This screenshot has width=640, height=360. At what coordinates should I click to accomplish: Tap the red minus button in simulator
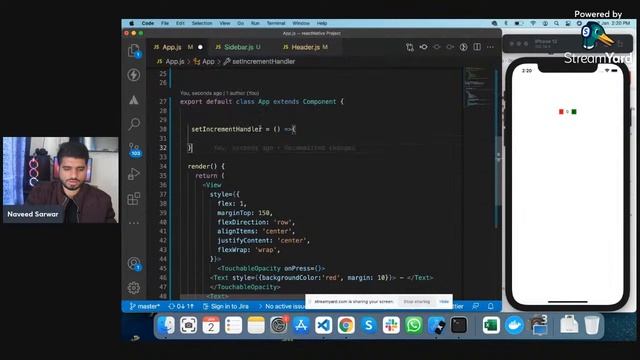coord(561,111)
